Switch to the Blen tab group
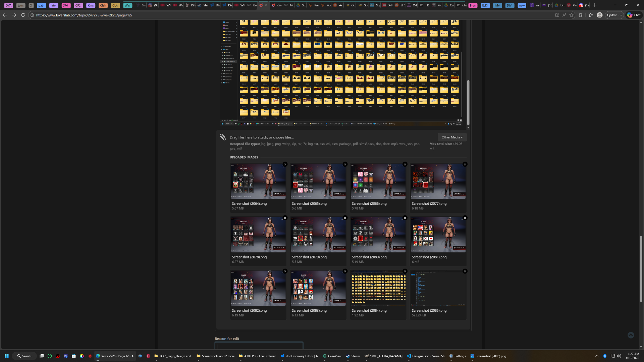Viewport: 644px width, 362px height. coord(473,5)
